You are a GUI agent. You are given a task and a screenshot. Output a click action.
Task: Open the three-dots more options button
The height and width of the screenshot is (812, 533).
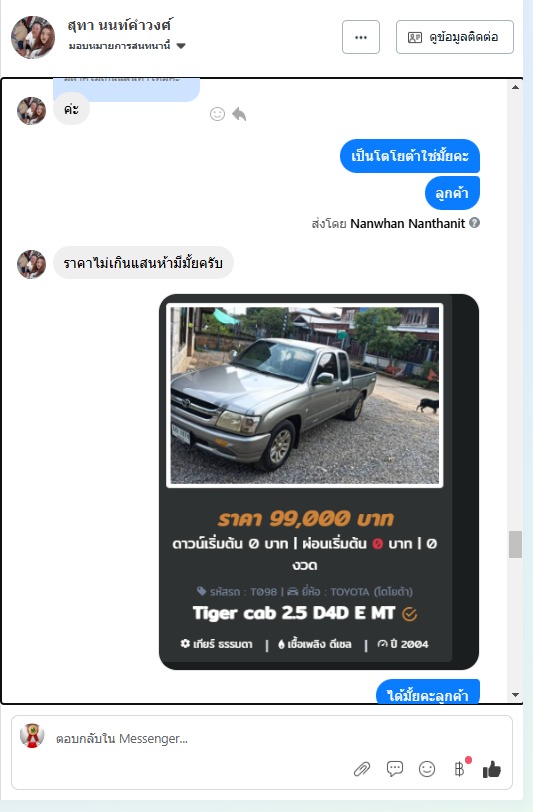361,37
